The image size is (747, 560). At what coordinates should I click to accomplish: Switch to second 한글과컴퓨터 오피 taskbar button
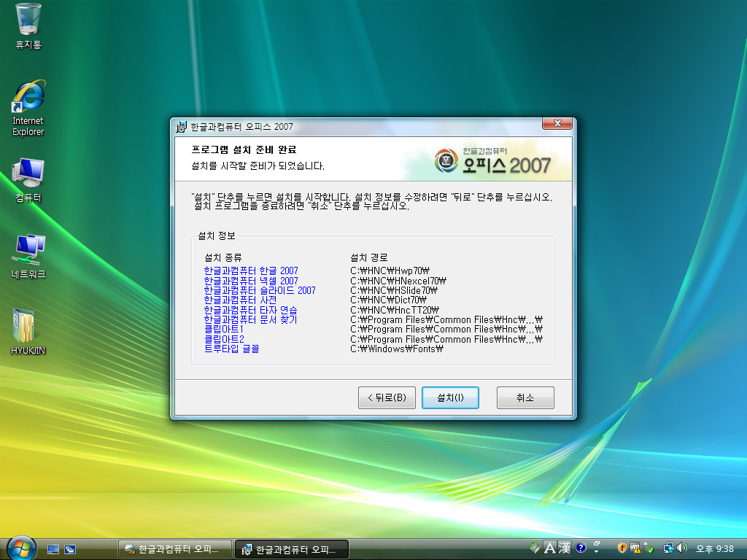coord(292,550)
